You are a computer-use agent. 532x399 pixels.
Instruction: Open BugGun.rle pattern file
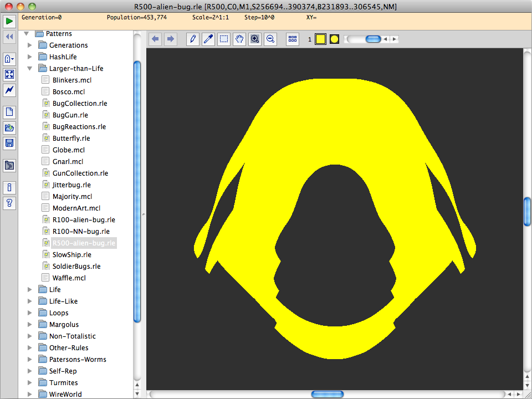pos(70,115)
